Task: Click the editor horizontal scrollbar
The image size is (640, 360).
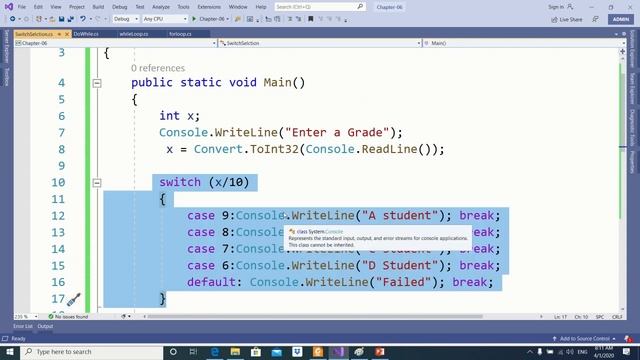Action: [315, 316]
